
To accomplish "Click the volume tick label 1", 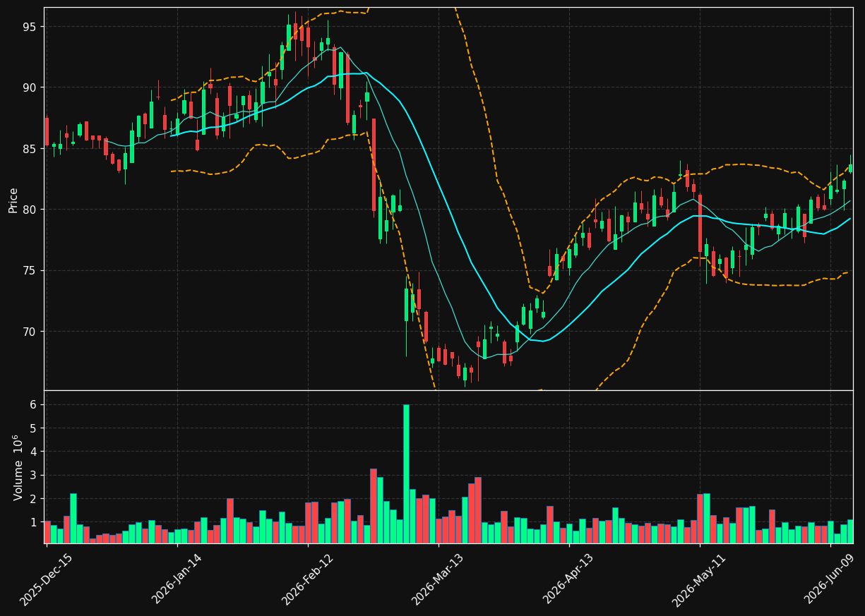I will point(33,522).
